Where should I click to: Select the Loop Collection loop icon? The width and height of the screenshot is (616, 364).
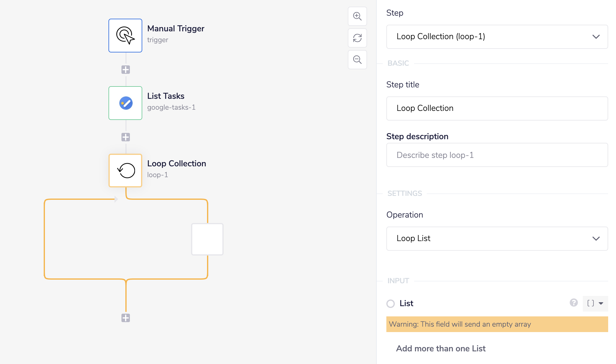(x=125, y=170)
